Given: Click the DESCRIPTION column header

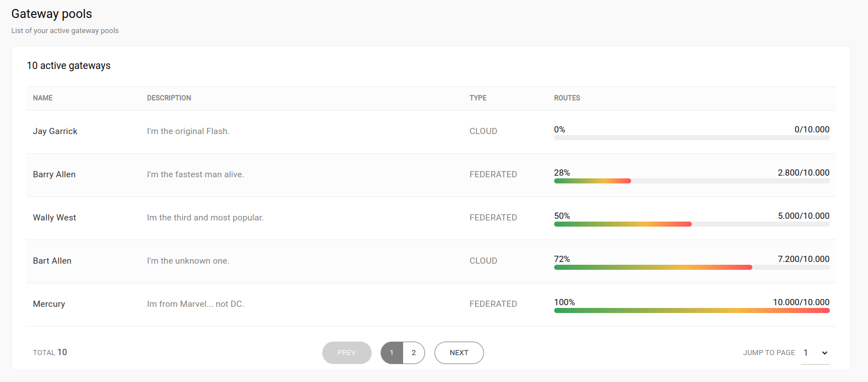Looking at the screenshot, I should click(169, 98).
